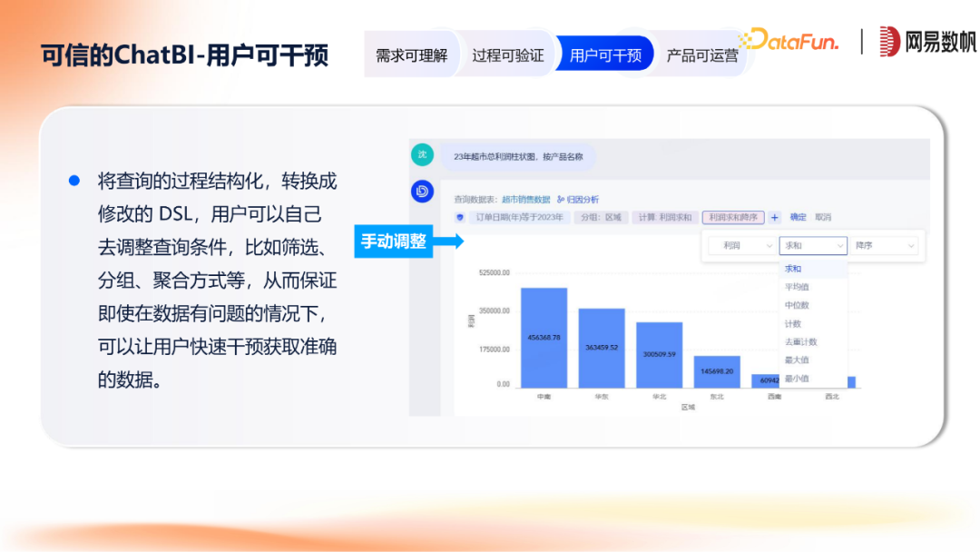Click the 525000.00 y-axis value
This screenshot has width=980, height=552.
click(495, 272)
